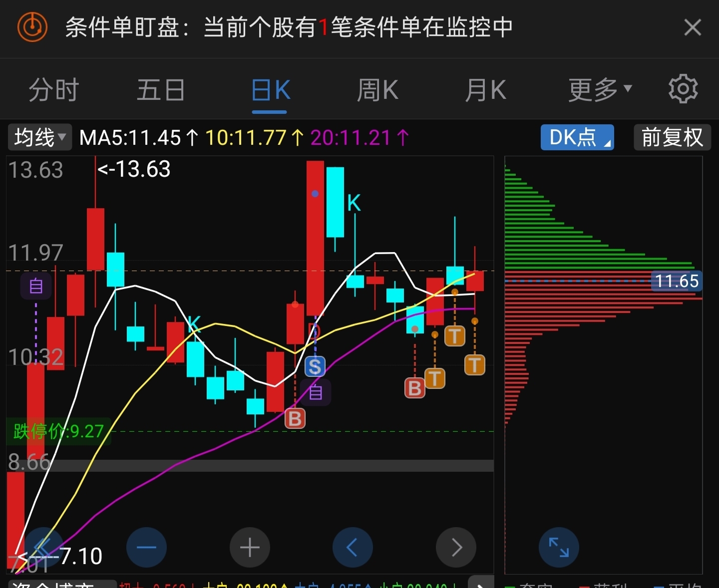Dismiss the condition order banner with X
This screenshot has width=719, height=588.
[693, 27]
